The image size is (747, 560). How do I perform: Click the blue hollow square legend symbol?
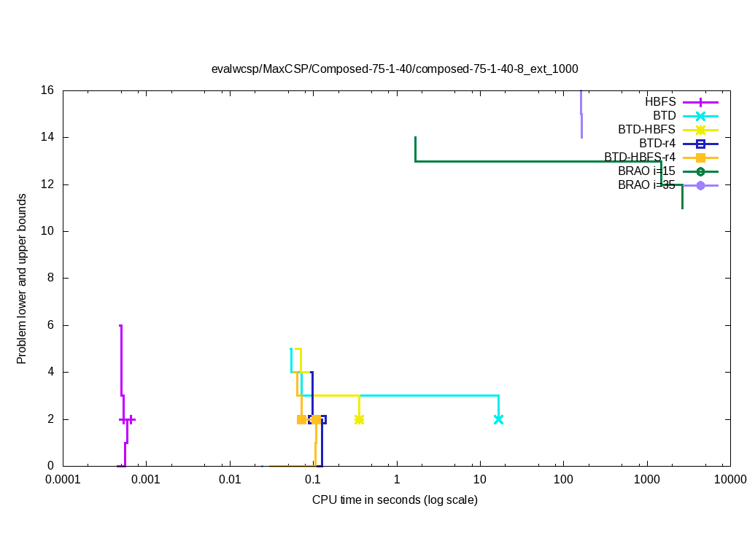tap(700, 144)
